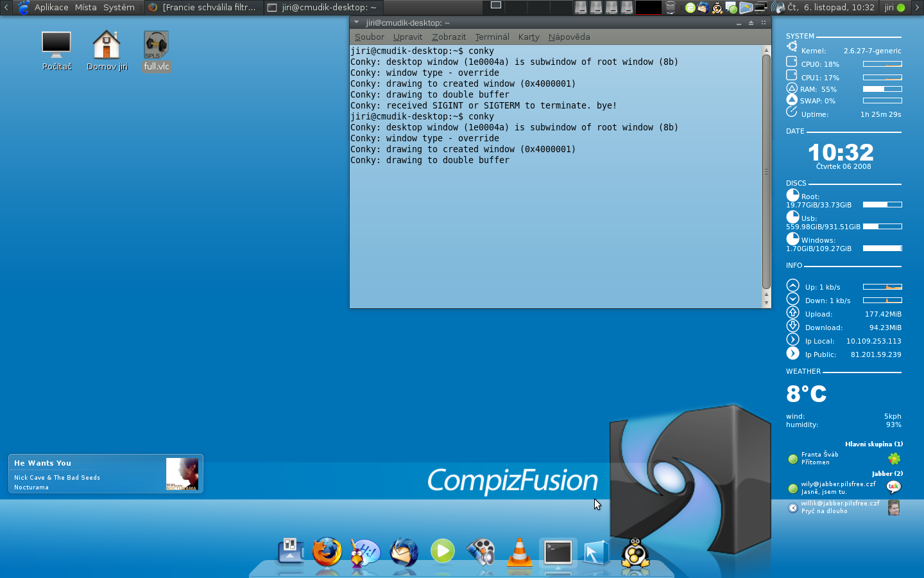Open the Upravit menu in terminal
This screenshot has height=578, width=924.
tap(407, 37)
